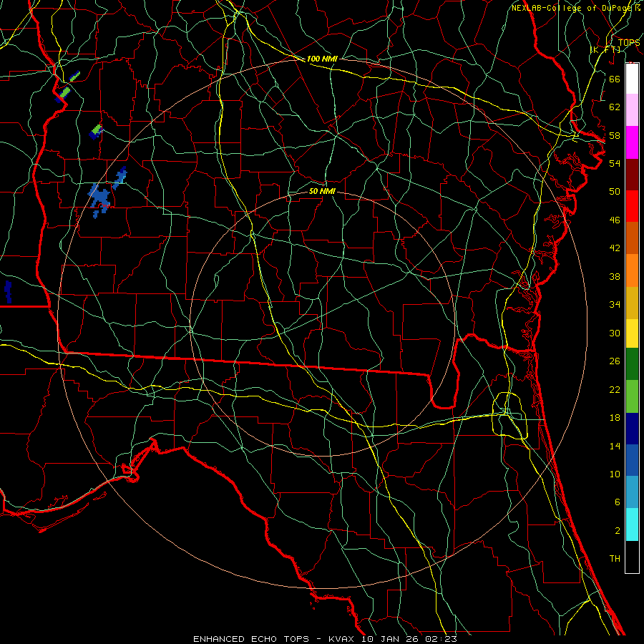Screen dimensions: 644x644
Task: Click legend value "66"
Action: click(x=615, y=79)
